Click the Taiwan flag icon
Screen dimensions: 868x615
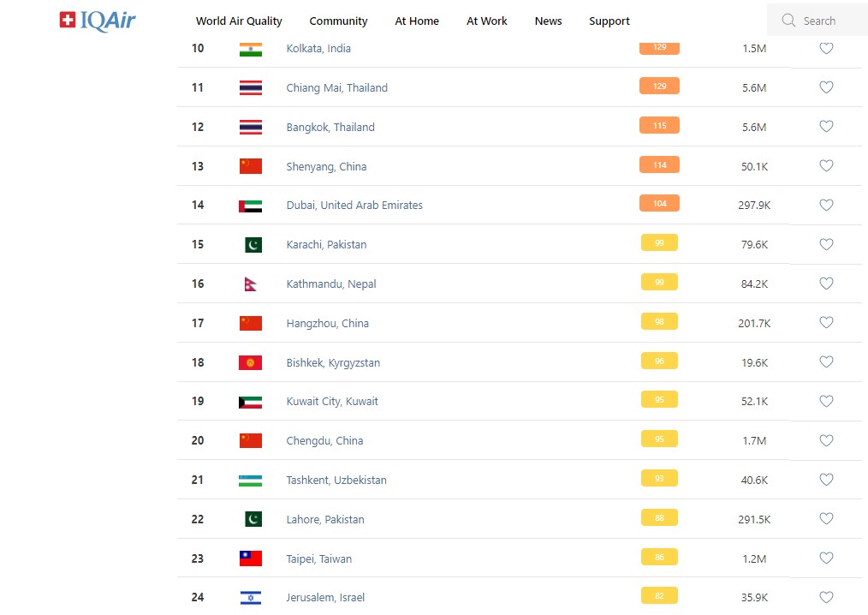point(251,559)
